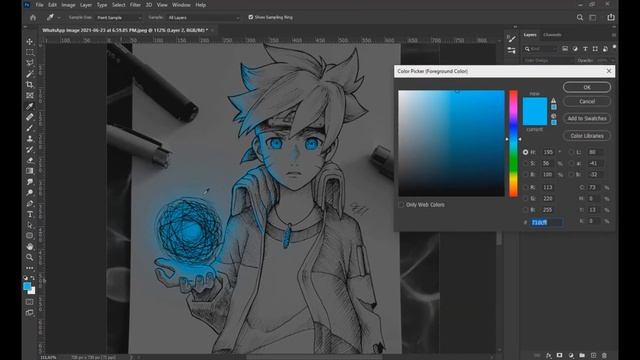Toggle Quick Mask mode icon
640x360 pixels.
point(29,302)
